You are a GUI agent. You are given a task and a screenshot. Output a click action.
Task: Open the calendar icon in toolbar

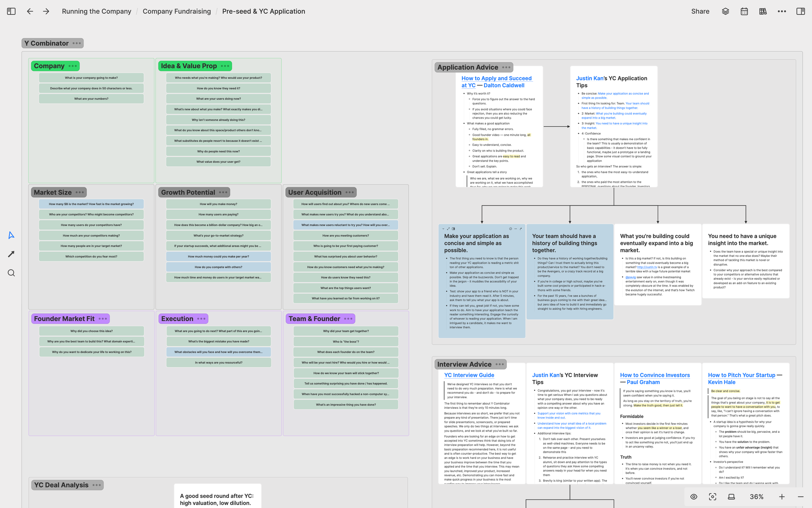tap(744, 11)
